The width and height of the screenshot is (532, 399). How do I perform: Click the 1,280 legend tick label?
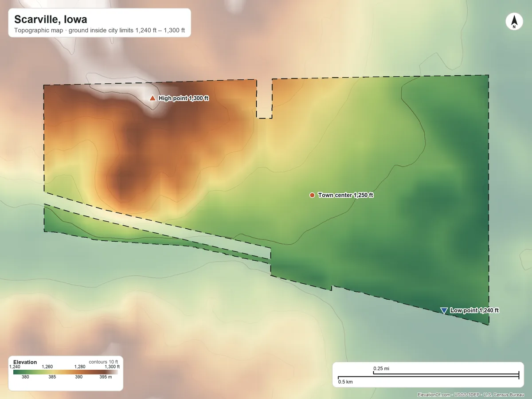pyautogui.click(x=79, y=367)
